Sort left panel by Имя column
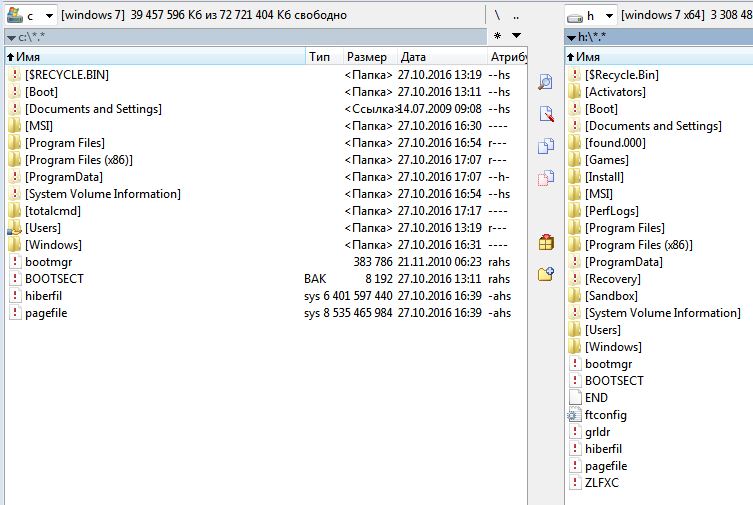753x505 pixels. coord(156,57)
